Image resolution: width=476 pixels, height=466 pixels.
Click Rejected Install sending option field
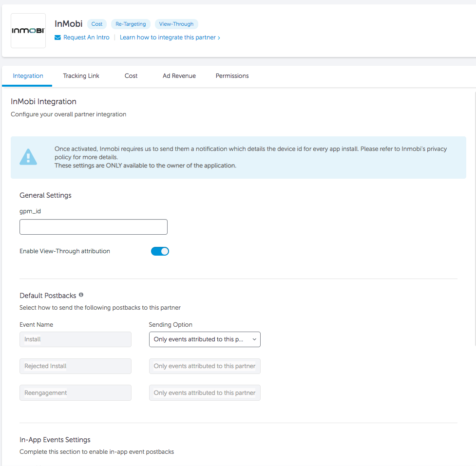tap(205, 366)
